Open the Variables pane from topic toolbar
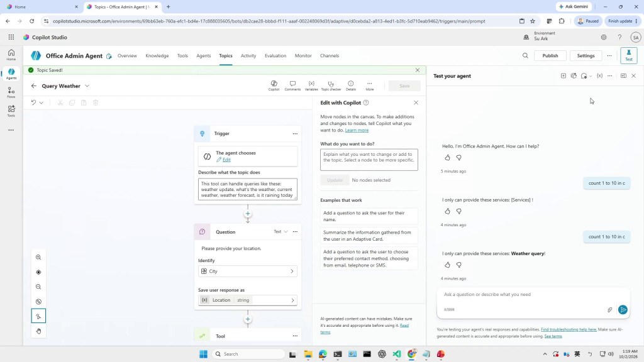 (x=311, y=85)
